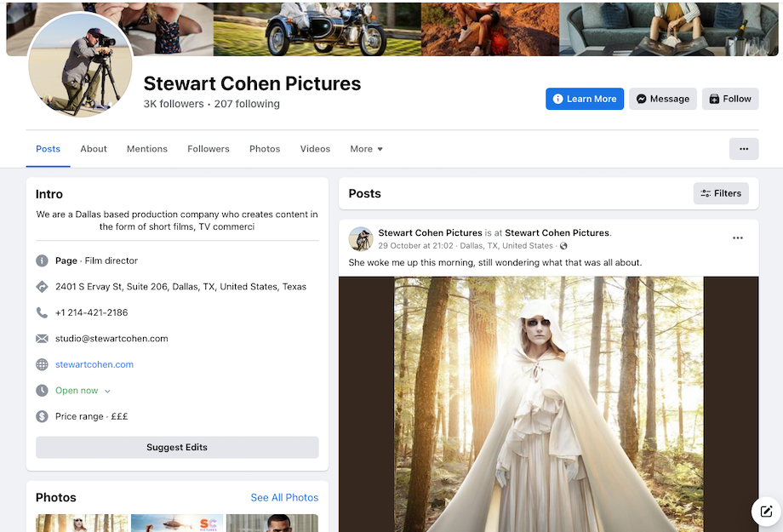Open the Followers tab
The height and width of the screenshot is (532, 783).
(x=209, y=149)
